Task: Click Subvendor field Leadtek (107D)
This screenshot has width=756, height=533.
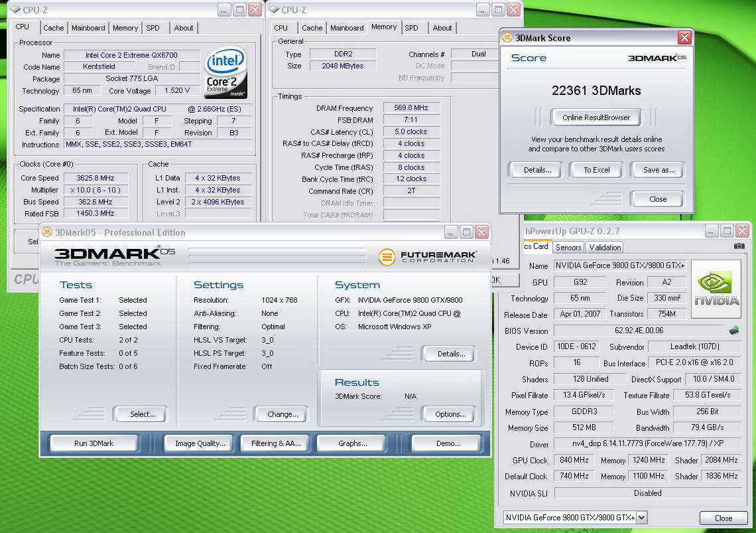Action: 695,346
